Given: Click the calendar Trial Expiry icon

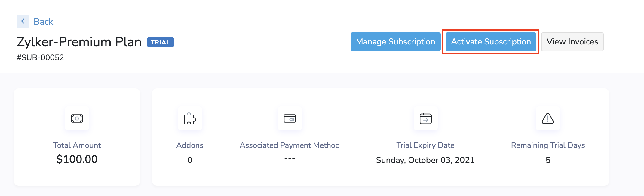Looking at the screenshot, I should tap(425, 119).
